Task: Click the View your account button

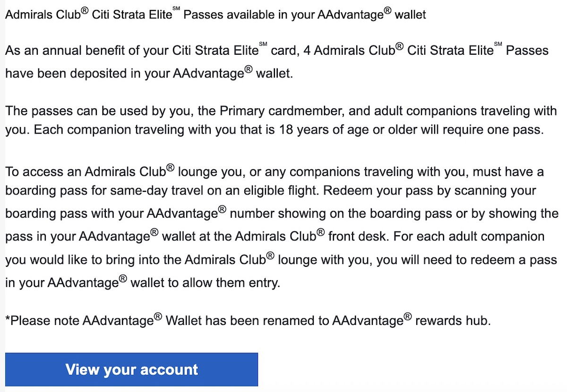Action: click(x=131, y=369)
